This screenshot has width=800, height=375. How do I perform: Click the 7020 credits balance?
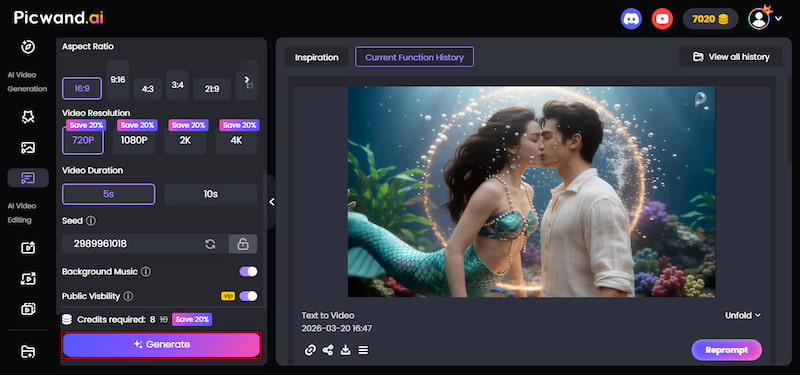710,19
